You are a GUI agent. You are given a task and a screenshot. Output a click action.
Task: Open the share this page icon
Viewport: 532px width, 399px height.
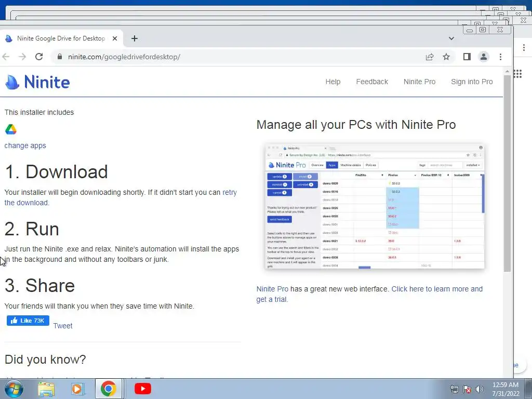pos(430,57)
